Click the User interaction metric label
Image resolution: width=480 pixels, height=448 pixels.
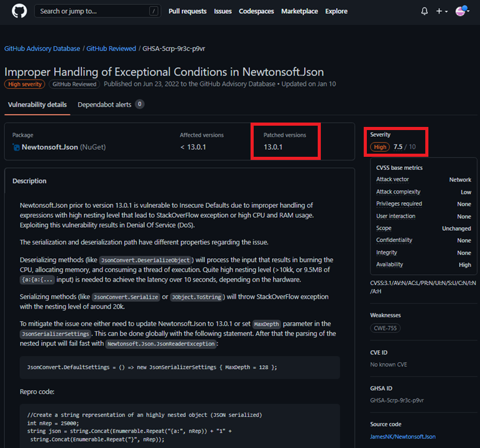[x=396, y=217]
